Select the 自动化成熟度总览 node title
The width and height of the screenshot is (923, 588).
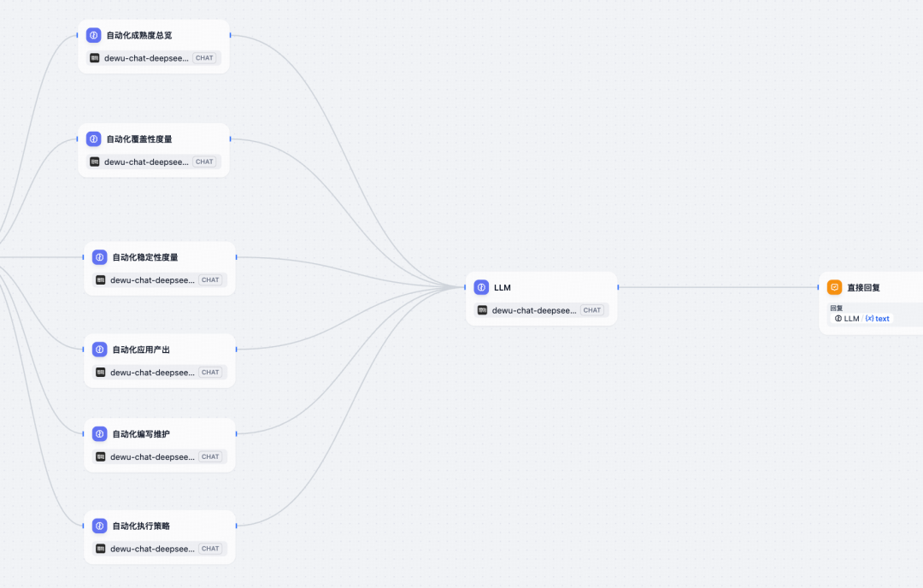[139, 35]
